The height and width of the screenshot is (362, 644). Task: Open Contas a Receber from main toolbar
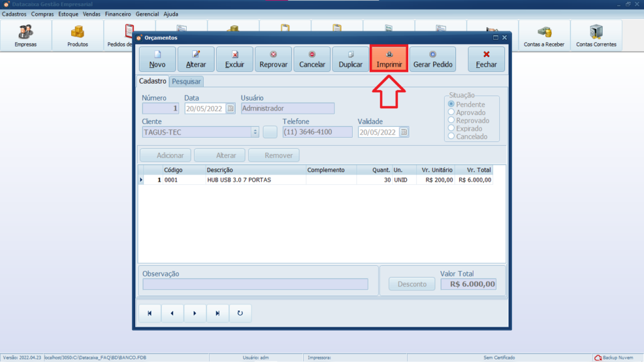(x=544, y=36)
